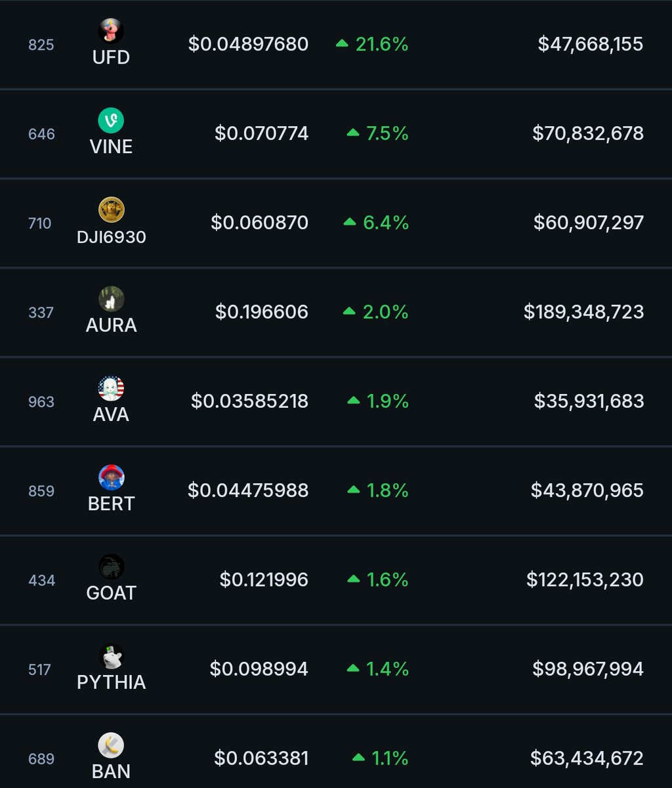Image resolution: width=672 pixels, height=788 pixels.
Task: Click the BAN banana coin icon
Action: click(x=111, y=745)
